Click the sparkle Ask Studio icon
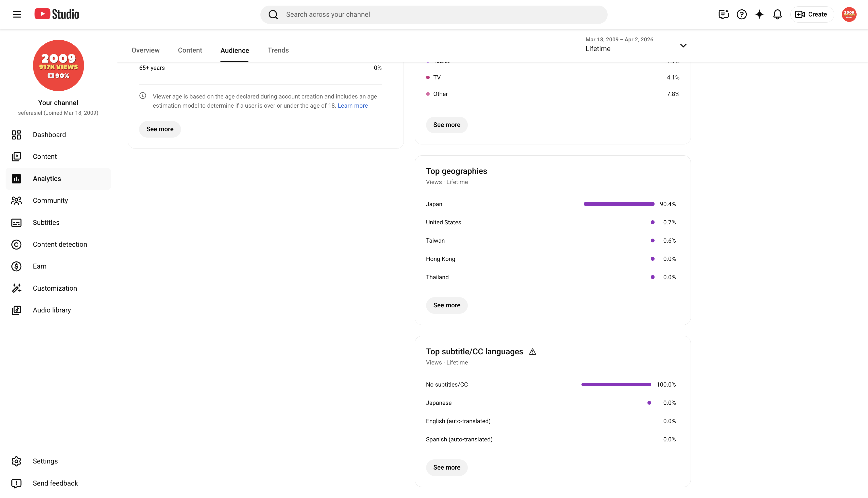Screen dimensions: 868x498 [x=759, y=14]
